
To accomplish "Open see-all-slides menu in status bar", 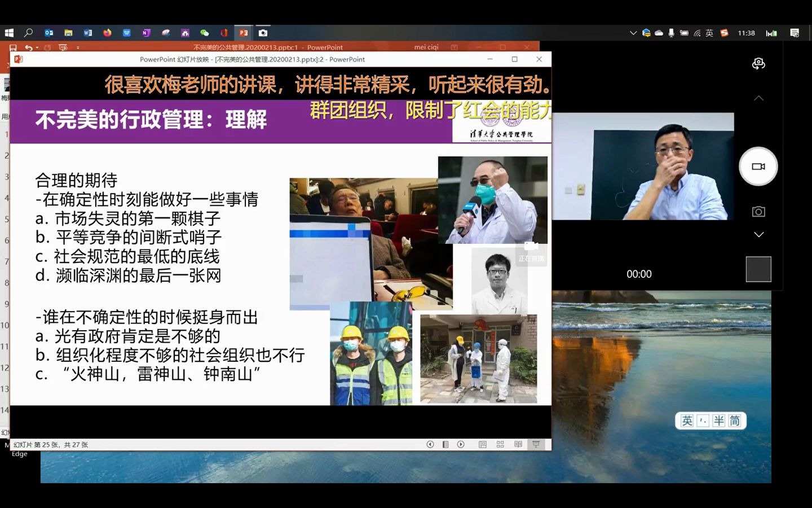I will tap(445, 444).
